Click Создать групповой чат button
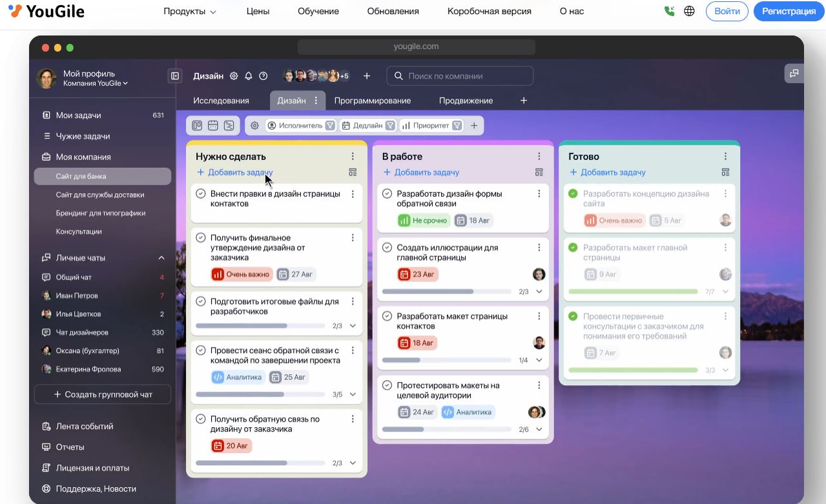Viewport: 826px width, 504px height. pos(103,394)
